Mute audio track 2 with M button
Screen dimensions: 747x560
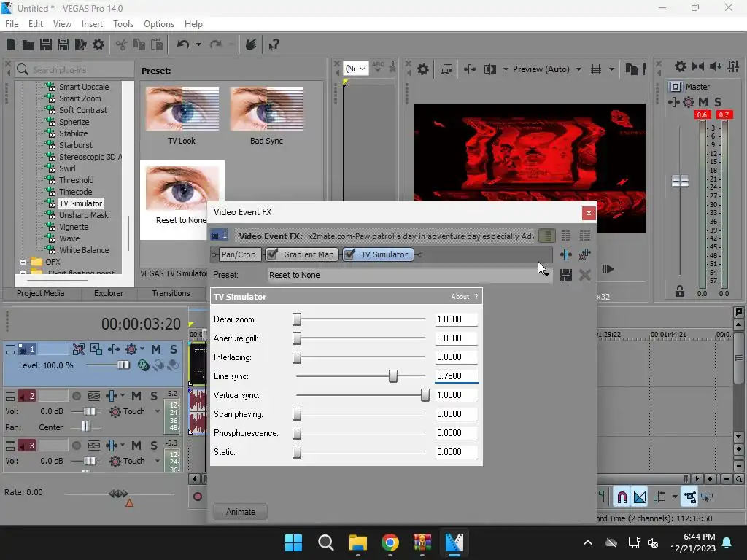pos(136,396)
